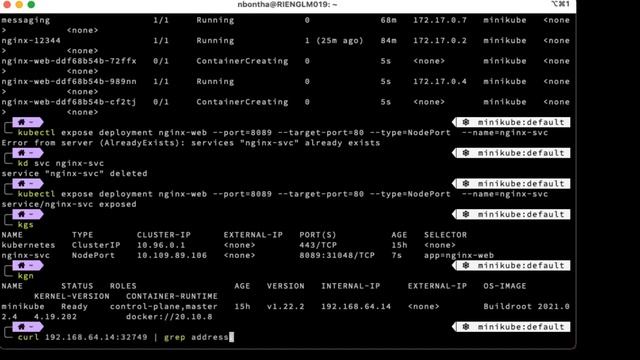Click the 'SELECTOR' column header
Image resolution: width=640 pixels, height=360 pixels.
pyautogui.click(x=445, y=235)
